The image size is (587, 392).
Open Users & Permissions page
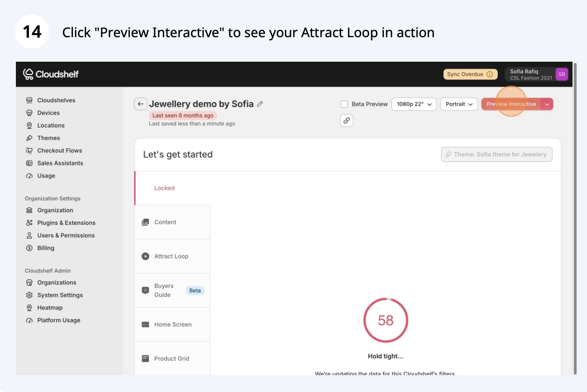pyautogui.click(x=66, y=235)
